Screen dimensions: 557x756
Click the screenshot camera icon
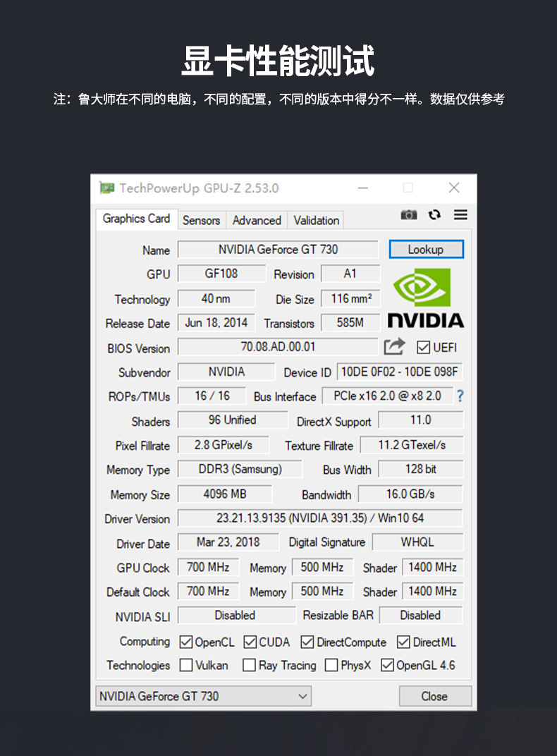click(409, 214)
